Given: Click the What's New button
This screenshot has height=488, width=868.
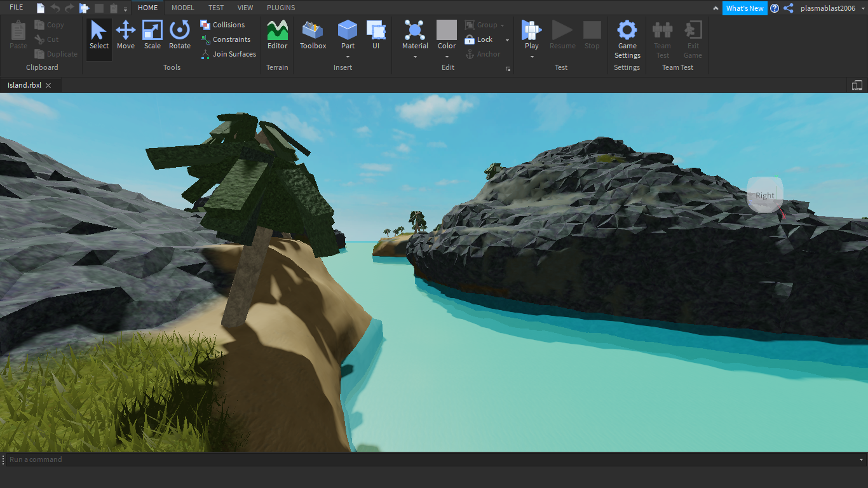Looking at the screenshot, I should click(x=745, y=8).
